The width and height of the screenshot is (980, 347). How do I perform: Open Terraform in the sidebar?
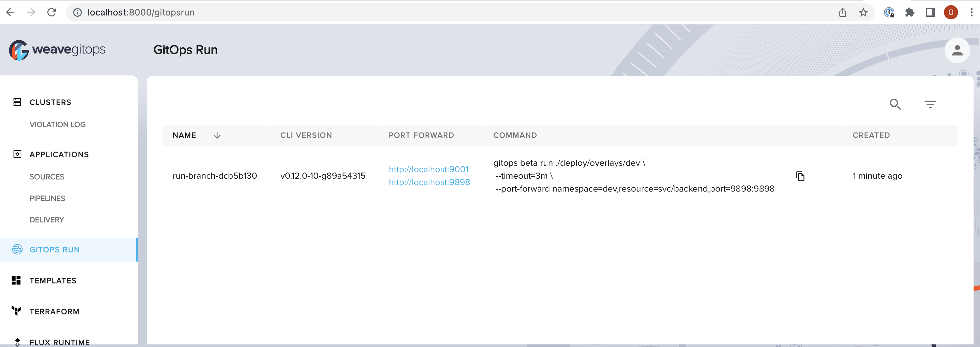coord(54,311)
